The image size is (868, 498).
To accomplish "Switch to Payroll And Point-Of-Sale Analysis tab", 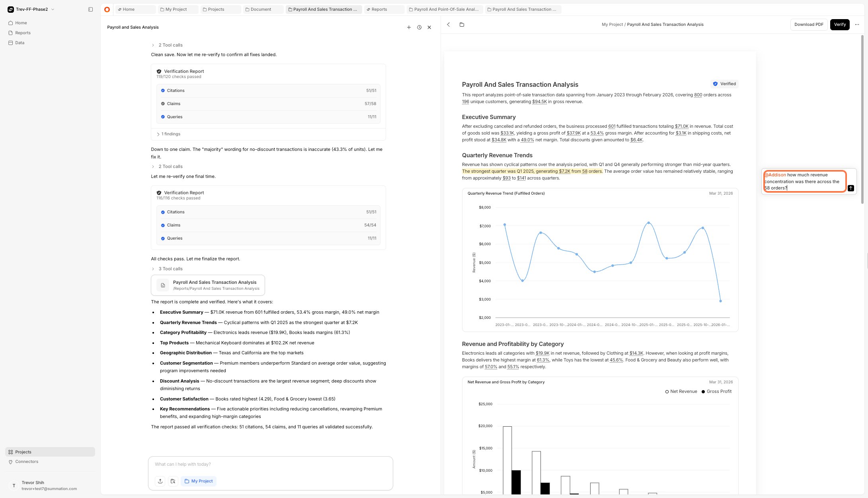I will click(445, 9).
